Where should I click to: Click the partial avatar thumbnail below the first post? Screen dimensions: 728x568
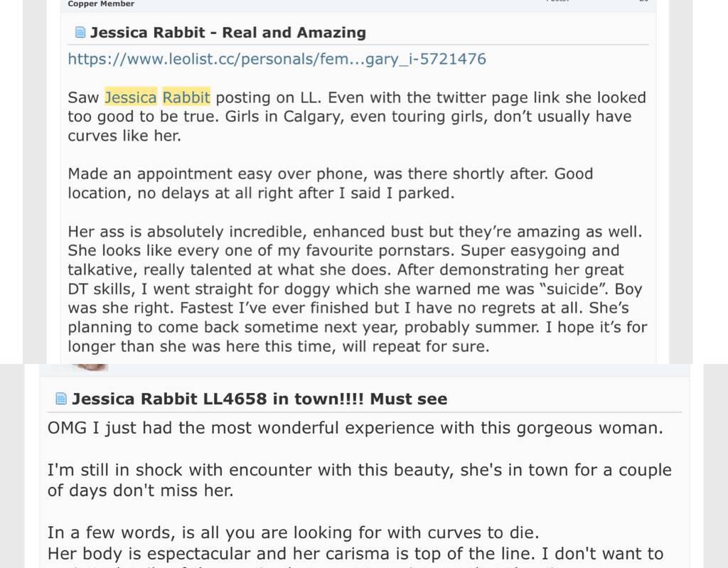[x=90, y=368]
